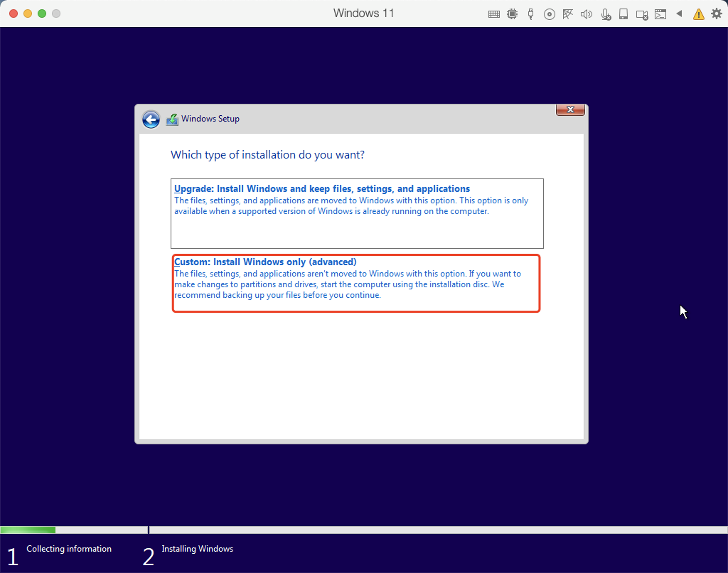This screenshot has width=728, height=573.
Task: Click the Windows Setup title icon
Action: (x=172, y=119)
